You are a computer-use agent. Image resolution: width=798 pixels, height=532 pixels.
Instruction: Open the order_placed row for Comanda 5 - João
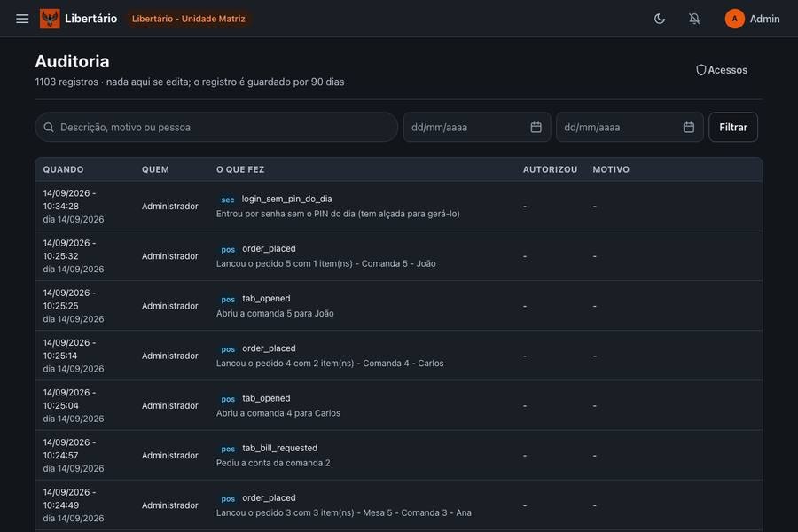398,256
